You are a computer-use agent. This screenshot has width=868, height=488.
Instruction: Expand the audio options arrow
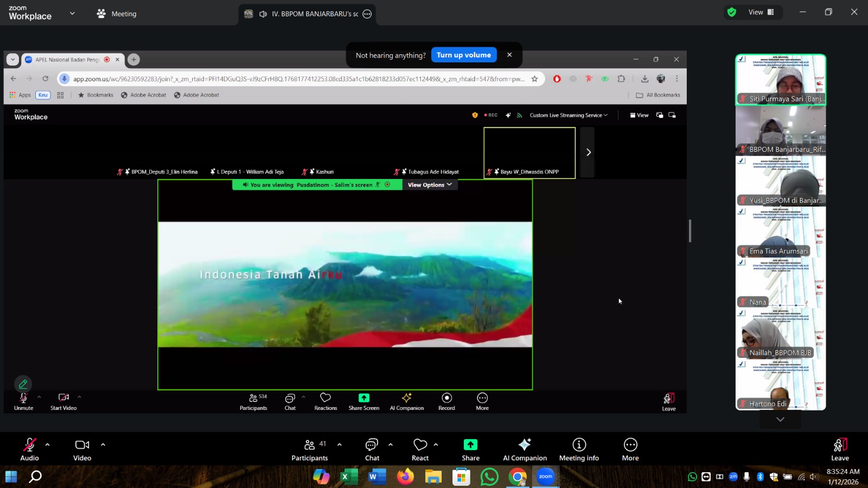click(x=48, y=445)
